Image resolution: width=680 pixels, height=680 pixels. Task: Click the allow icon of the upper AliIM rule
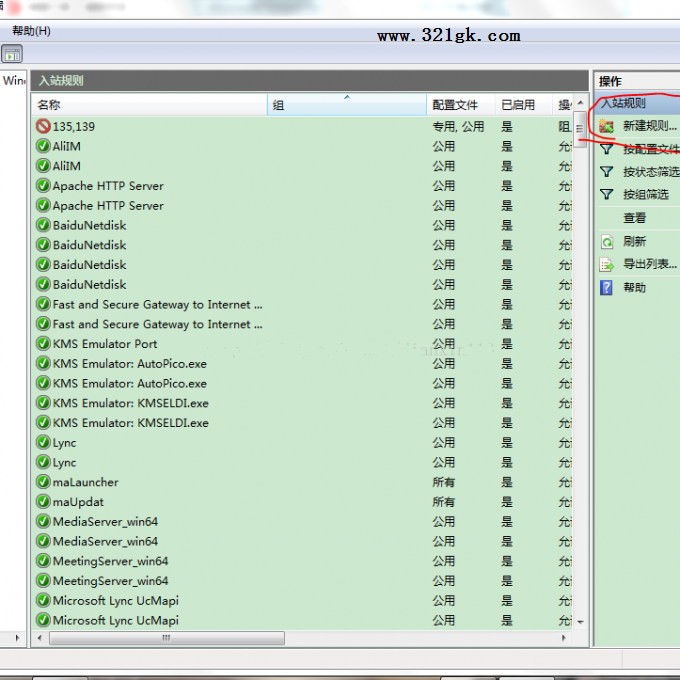(43, 146)
